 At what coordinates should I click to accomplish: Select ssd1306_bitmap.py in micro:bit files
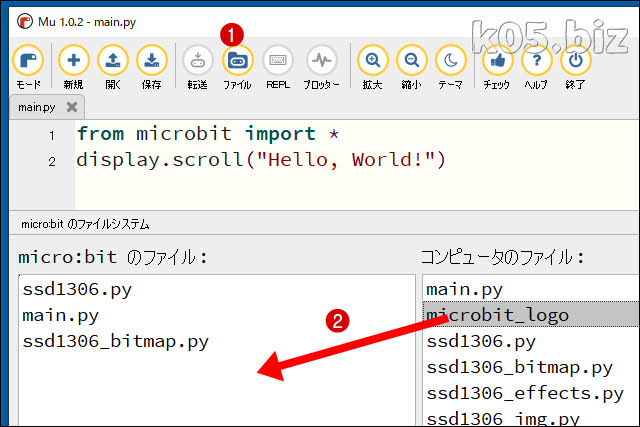116,342
